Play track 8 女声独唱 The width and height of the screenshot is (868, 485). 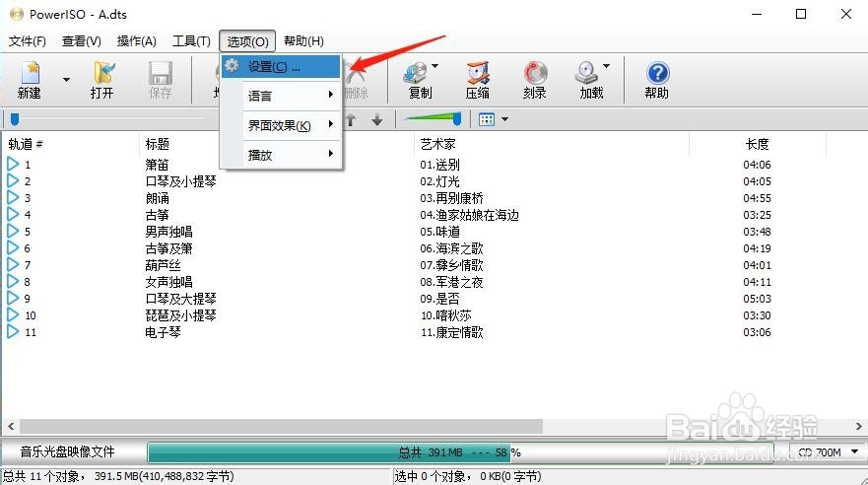point(13,281)
